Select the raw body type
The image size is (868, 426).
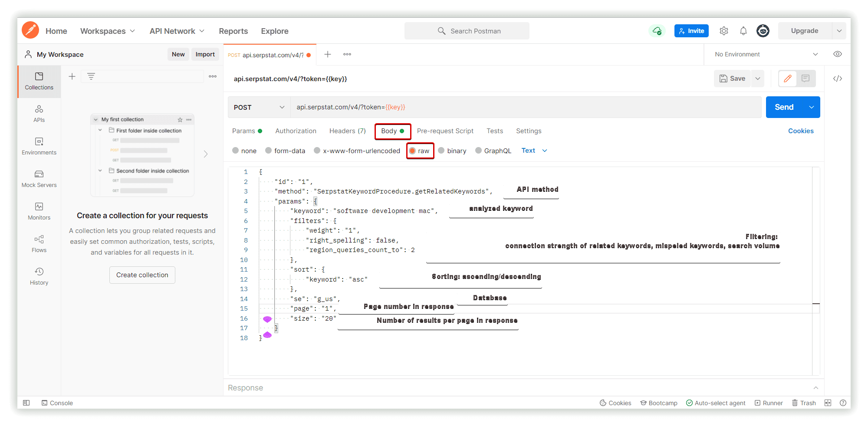(x=419, y=151)
